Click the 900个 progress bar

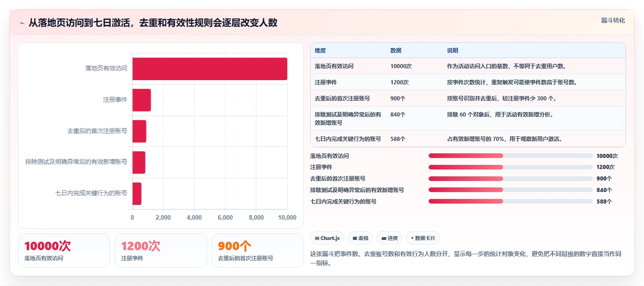click(511, 179)
